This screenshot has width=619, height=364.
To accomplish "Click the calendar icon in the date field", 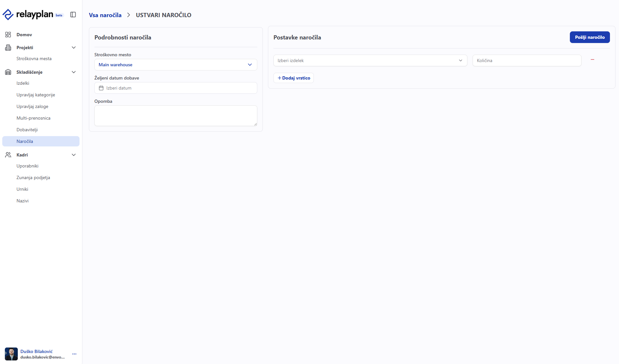I will pos(101,88).
